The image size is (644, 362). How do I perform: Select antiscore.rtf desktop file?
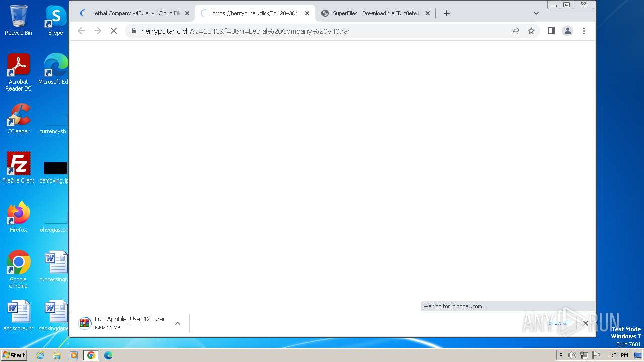click(18, 316)
